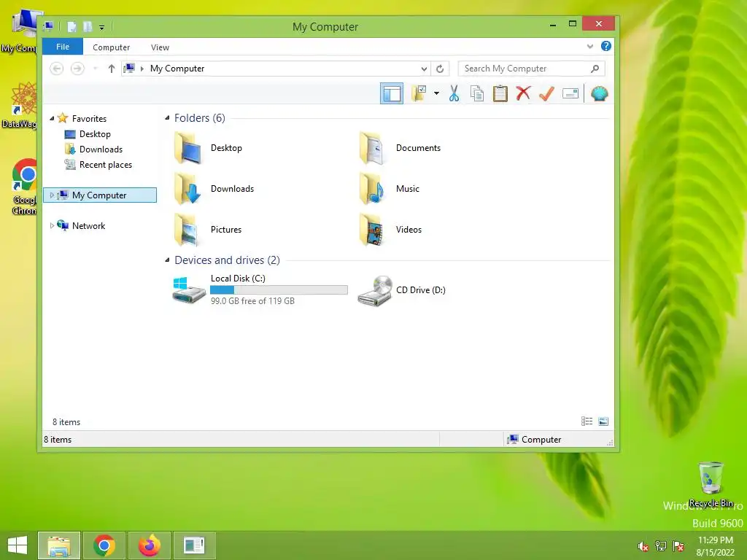Image resolution: width=747 pixels, height=560 pixels.
Task: Collapse the Favorites tree section
Action: tap(52, 118)
